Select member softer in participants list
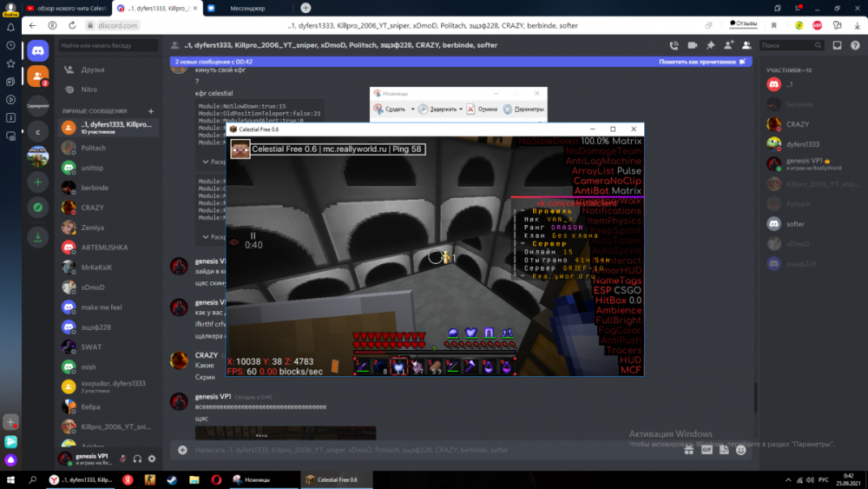868x489 pixels. pyautogui.click(x=813, y=224)
